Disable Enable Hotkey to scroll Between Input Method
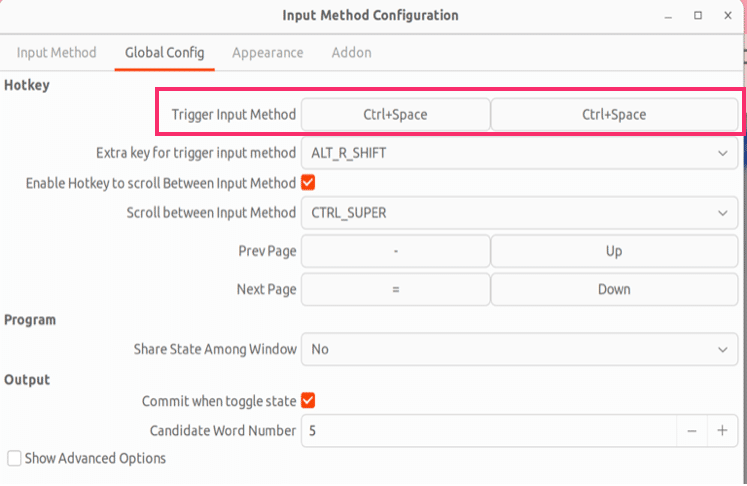Image resolution: width=747 pixels, height=486 pixels. 308,182
